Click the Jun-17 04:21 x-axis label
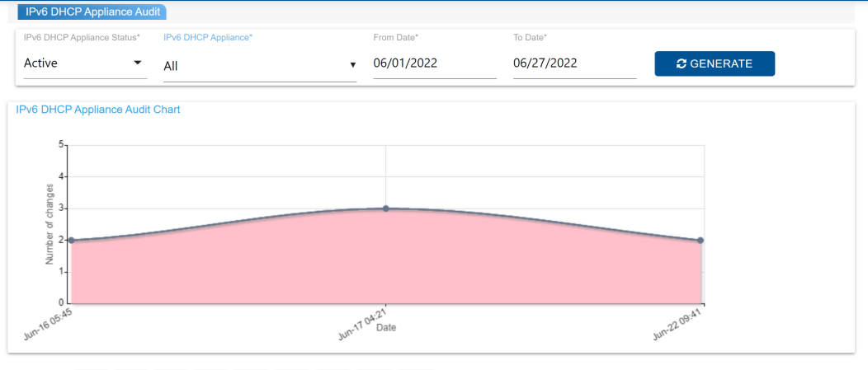The height and width of the screenshot is (370, 868). [364, 325]
